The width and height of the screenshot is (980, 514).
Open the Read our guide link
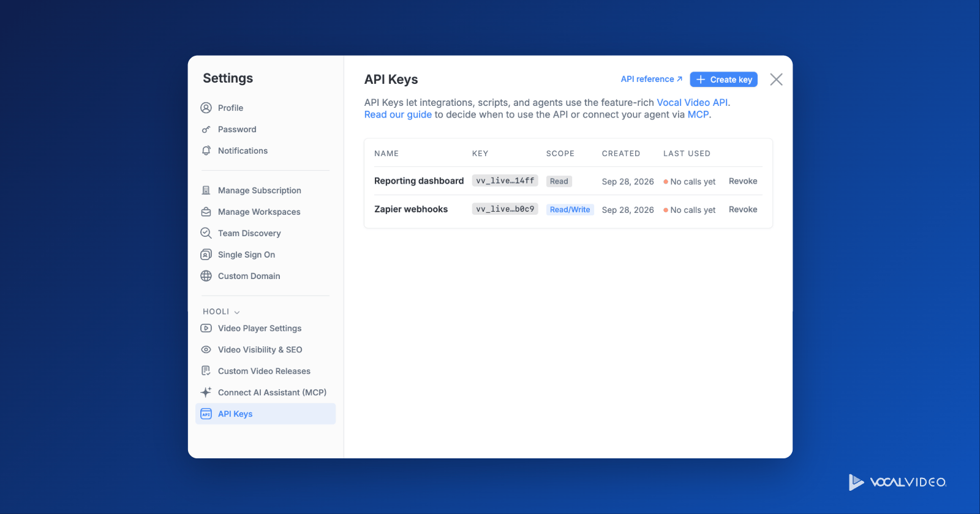click(398, 114)
